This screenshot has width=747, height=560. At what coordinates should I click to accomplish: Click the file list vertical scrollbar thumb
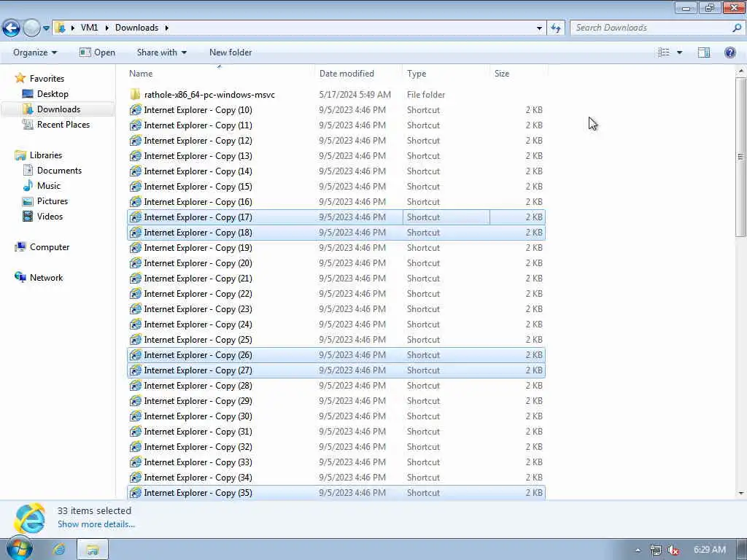(x=740, y=157)
